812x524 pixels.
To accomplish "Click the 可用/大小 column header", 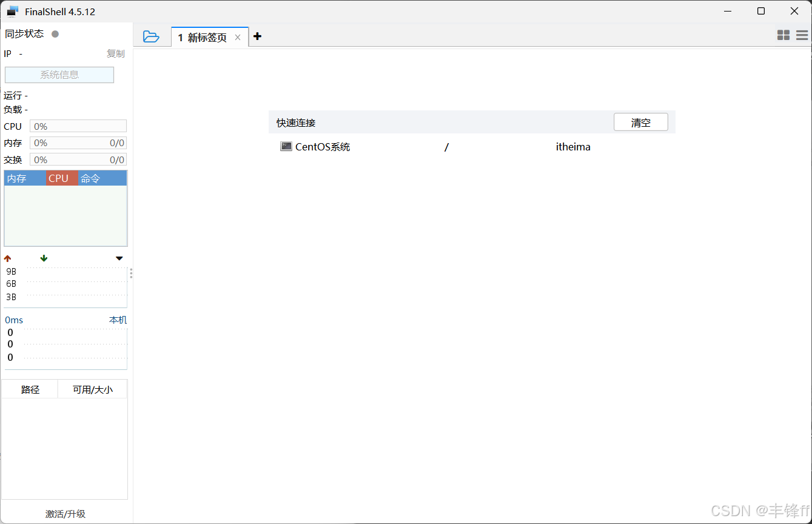I will point(93,389).
